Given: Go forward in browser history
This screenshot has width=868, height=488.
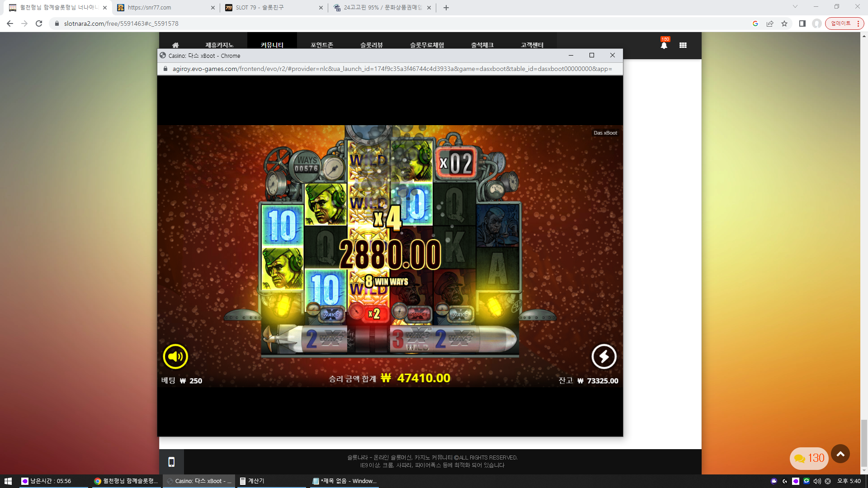Looking at the screenshot, I should (x=24, y=23).
